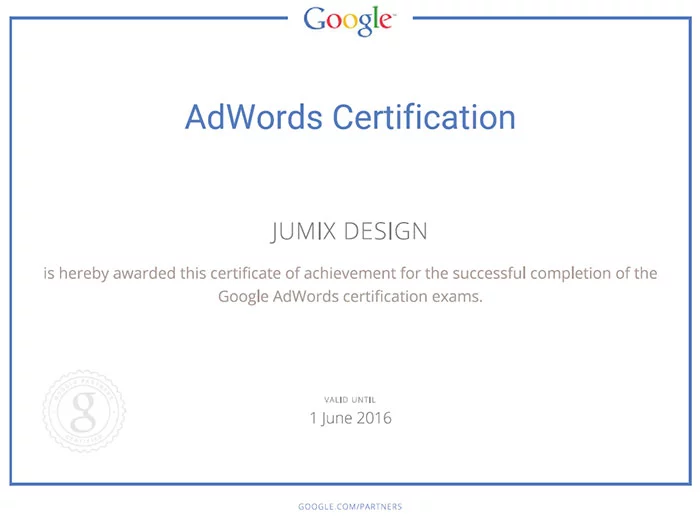Click the VALID UNTIL label
The height and width of the screenshot is (516, 700).
tap(350, 399)
